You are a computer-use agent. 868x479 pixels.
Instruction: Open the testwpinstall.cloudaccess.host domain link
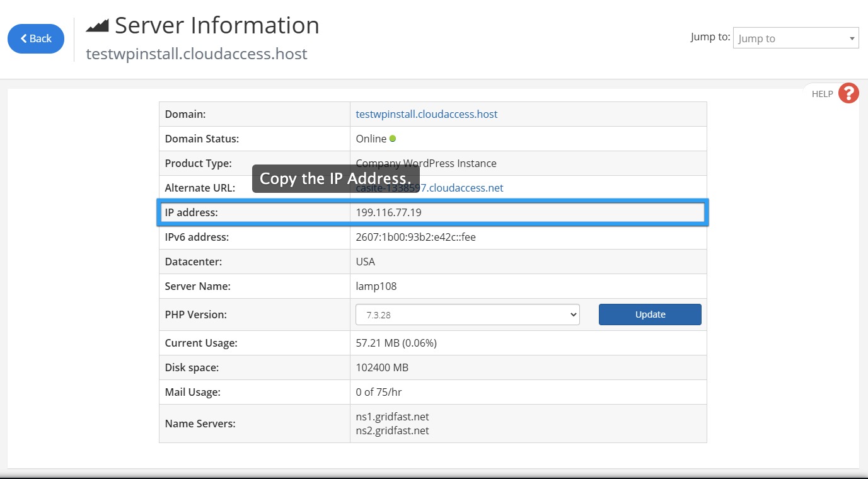coord(427,114)
